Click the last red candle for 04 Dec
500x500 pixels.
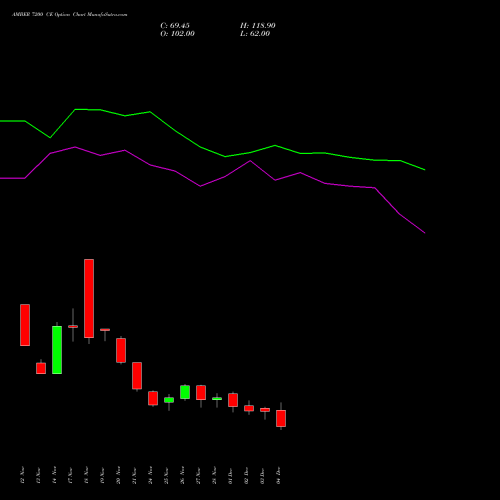[x=281, y=418]
